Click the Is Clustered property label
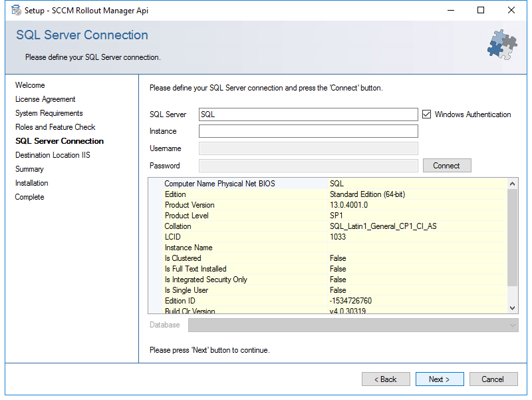532x400 pixels. tap(183, 258)
